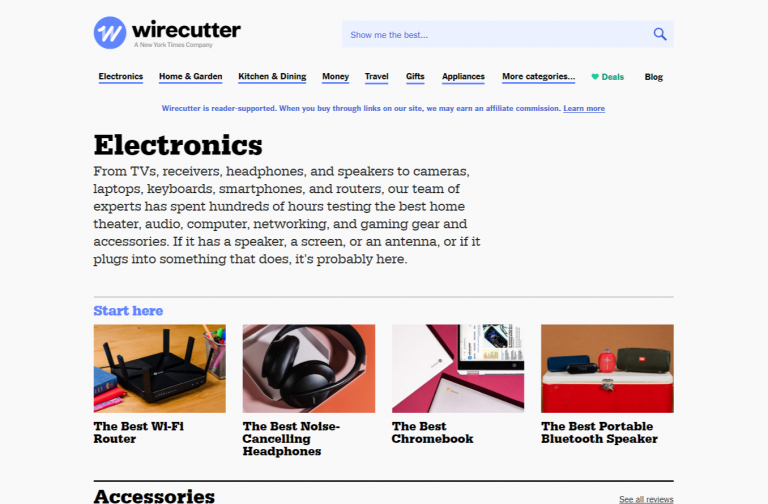768x504 pixels.
Task: Click the Wirecutter W logo icon
Action: click(x=110, y=33)
